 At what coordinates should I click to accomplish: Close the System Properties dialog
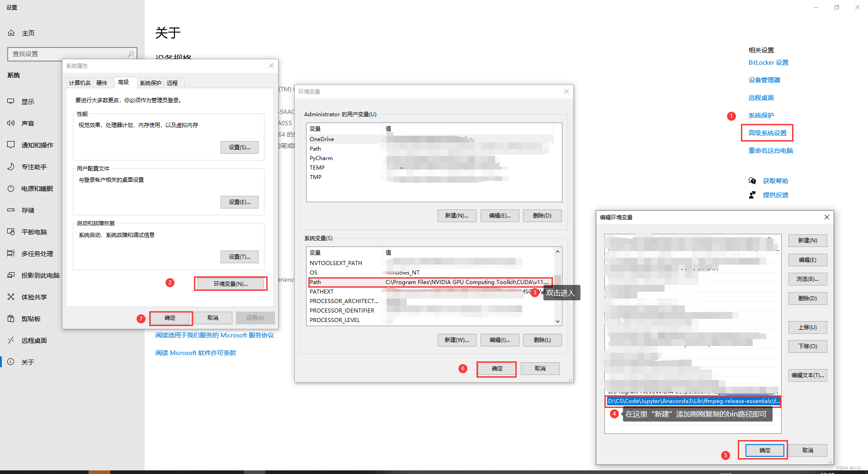coord(271,66)
